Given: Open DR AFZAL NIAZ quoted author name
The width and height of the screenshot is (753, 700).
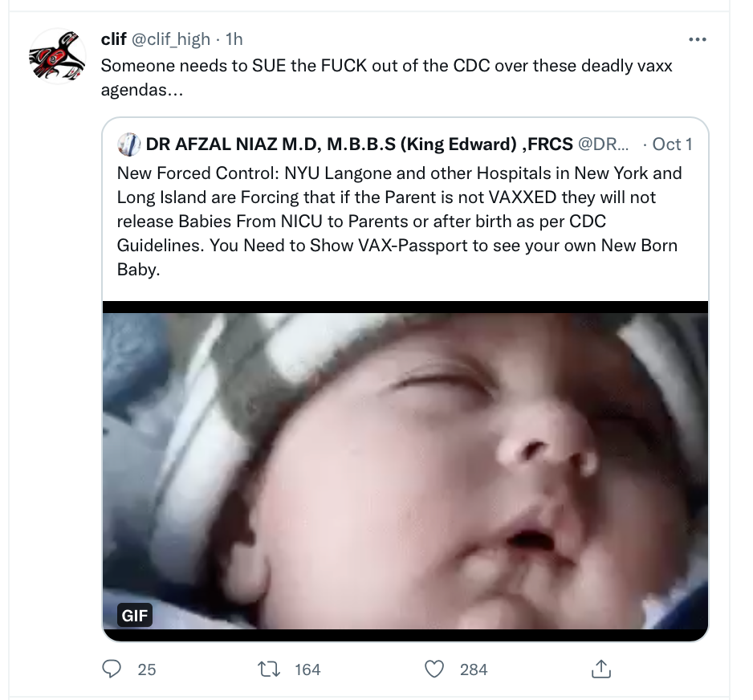Looking at the screenshot, I should coord(359,144).
